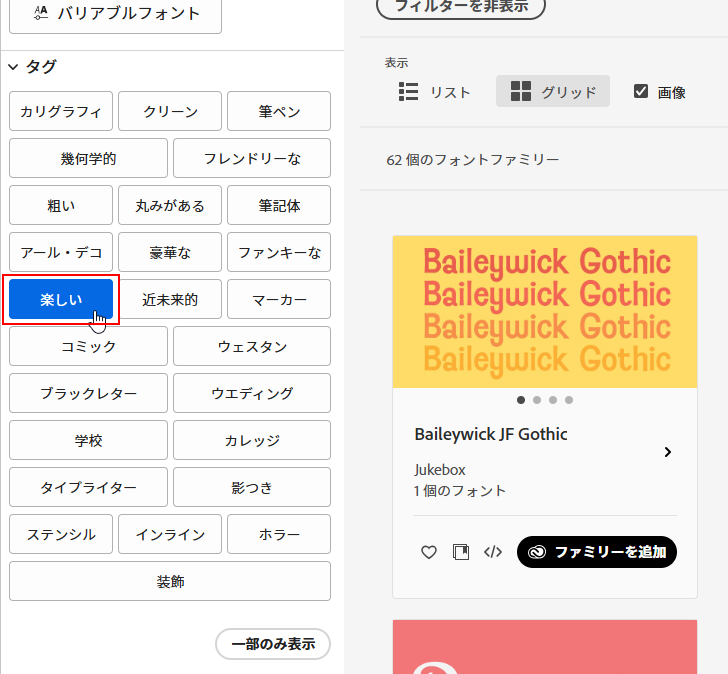Image resolution: width=728 pixels, height=674 pixels.
Task: Click the 1 個のフォント text
Action: [x=460, y=491]
